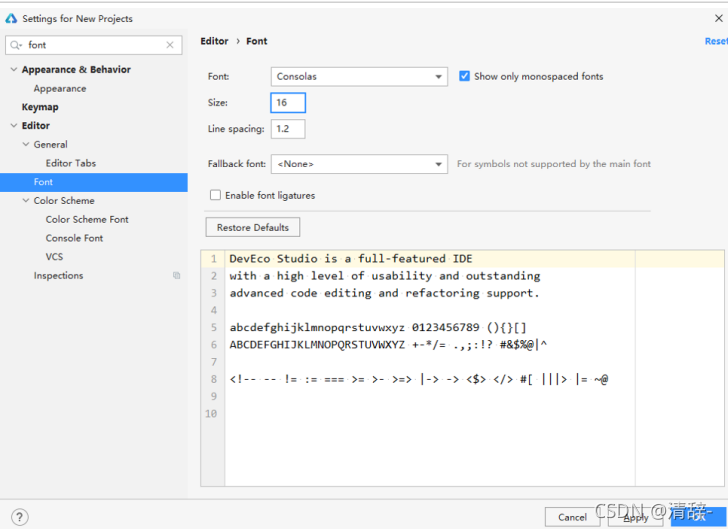Select Appearance in the settings tree

pyautogui.click(x=60, y=88)
